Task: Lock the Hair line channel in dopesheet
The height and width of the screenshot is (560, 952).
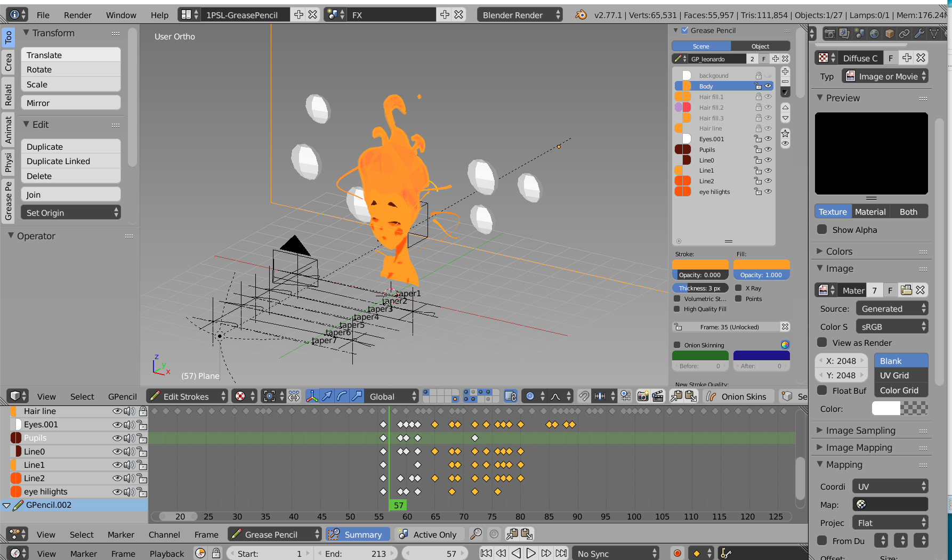Action: (143, 411)
